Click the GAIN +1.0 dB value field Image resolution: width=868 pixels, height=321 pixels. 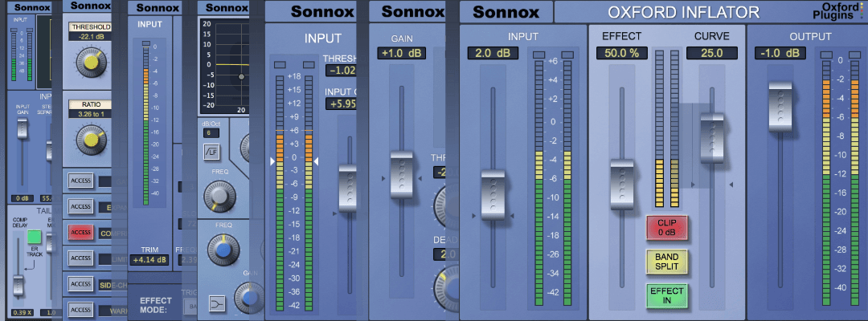click(x=401, y=53)
